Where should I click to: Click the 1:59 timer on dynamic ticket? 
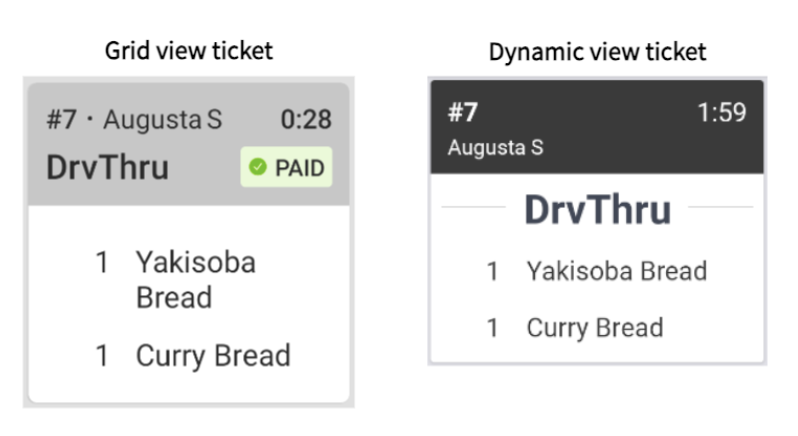point(721,112)
